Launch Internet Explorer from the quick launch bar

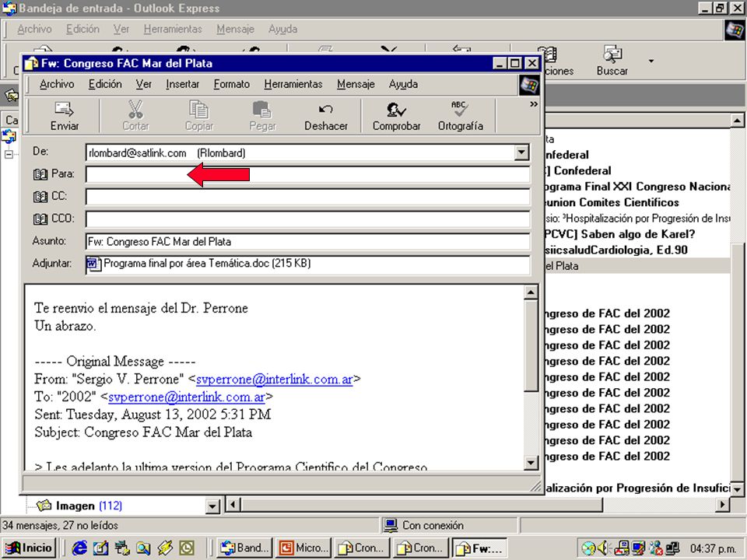tap(79, 548)
